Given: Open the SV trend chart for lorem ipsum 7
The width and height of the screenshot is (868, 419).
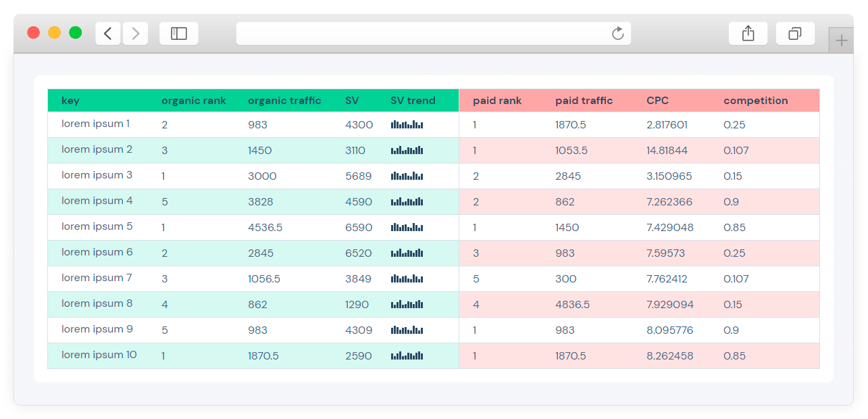Looking at the screenshot, I should coord(407,278).
